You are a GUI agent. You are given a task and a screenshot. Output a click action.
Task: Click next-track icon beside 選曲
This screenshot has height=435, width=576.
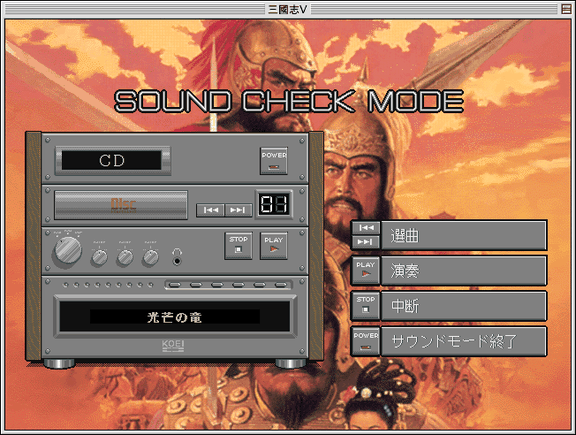pyautogui.click(x=366, y=242)
